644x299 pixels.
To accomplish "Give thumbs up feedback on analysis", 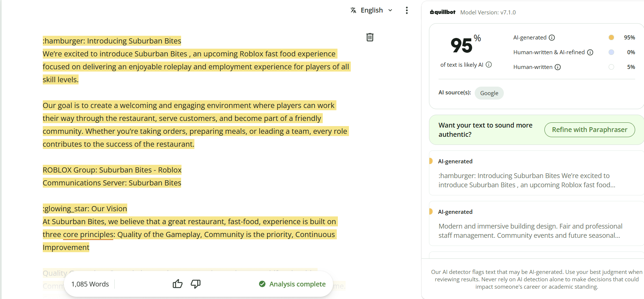I will pos(177,284).
